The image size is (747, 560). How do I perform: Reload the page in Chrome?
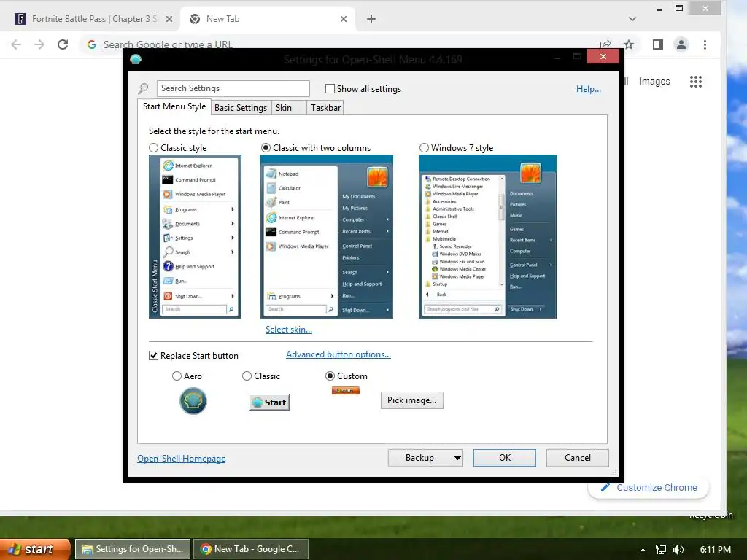(x=63, y=44)
